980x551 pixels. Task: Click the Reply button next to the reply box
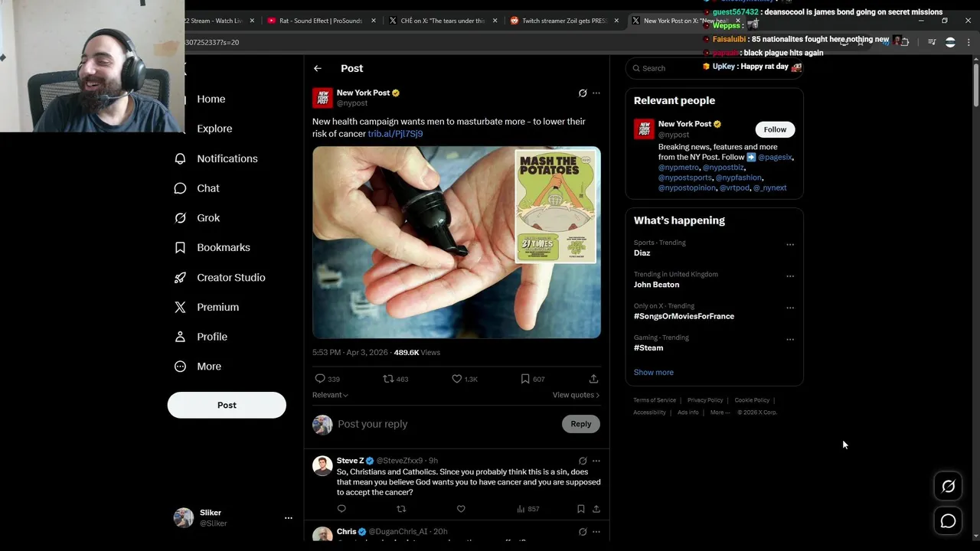(581, 424)
